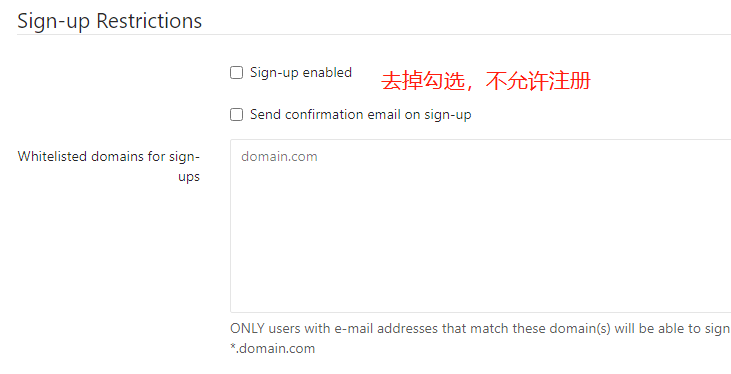Click the red Chinese annotation text
The image size is (731, 374).
click(486, 81)
